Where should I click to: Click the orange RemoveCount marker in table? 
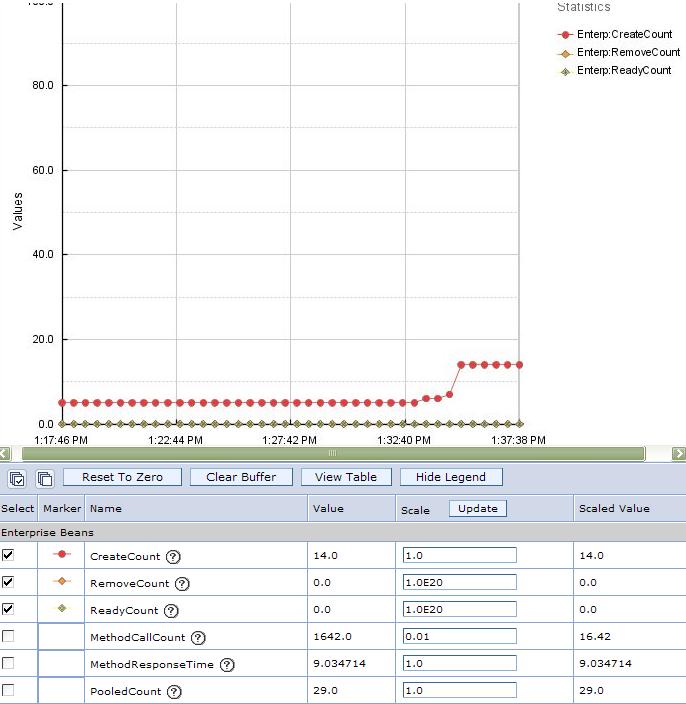click(x=62, y=581)
